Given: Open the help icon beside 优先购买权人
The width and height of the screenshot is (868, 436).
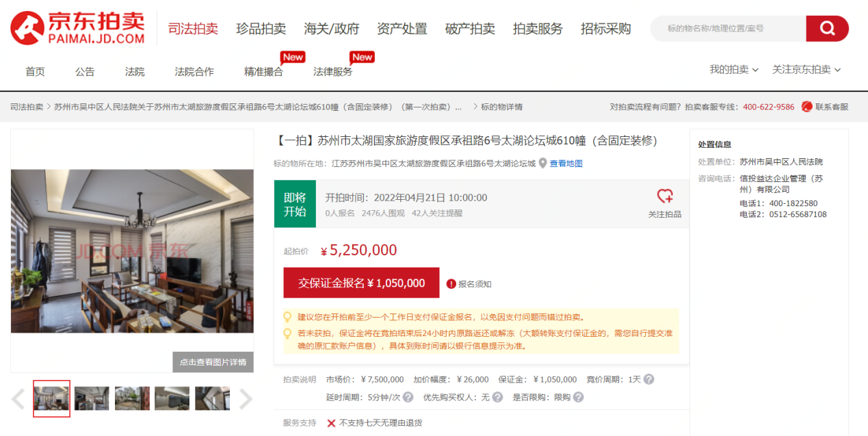Looking at the screenshot, I should pos(497,397).
